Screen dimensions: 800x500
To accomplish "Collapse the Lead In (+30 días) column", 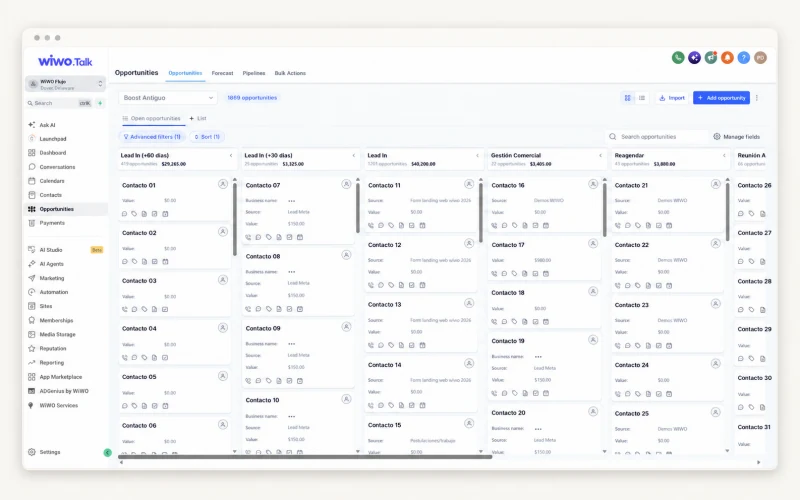I will click(354, 156).
